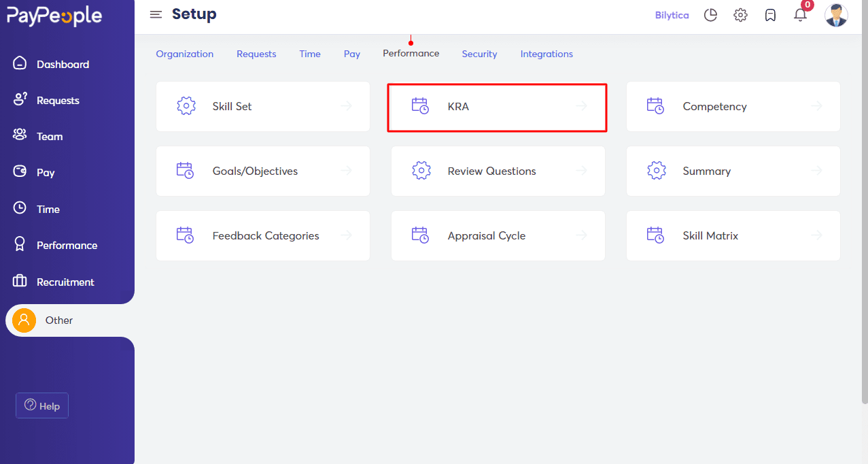Toggle the hamburger menu next to Setup
The width and height of the screenshot is (868, 464).
[156, 14]
